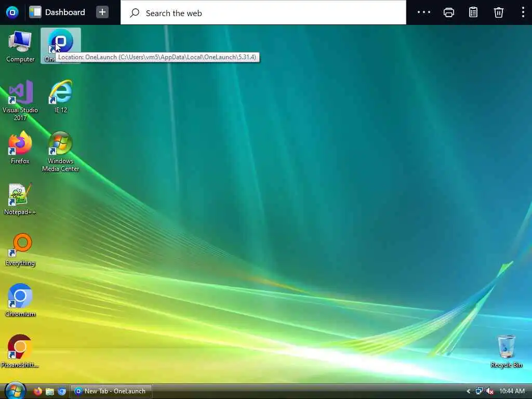Viewport: 532px width, 399px height.
Task: Select the IE 12 desktop shortcut
Action: pos(61,96)
